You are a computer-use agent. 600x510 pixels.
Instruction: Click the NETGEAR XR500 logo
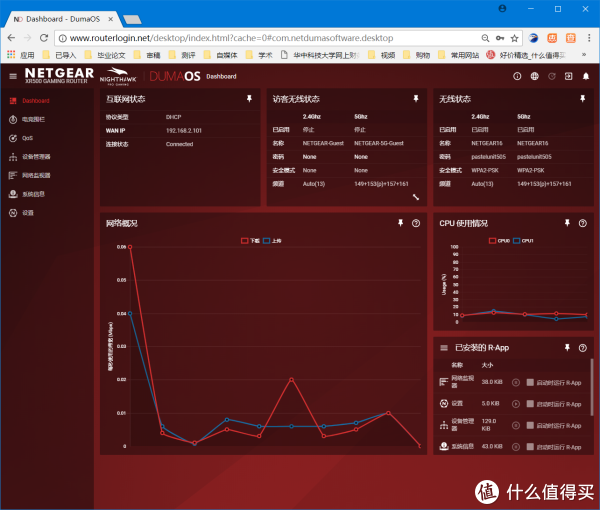point(59,75)
